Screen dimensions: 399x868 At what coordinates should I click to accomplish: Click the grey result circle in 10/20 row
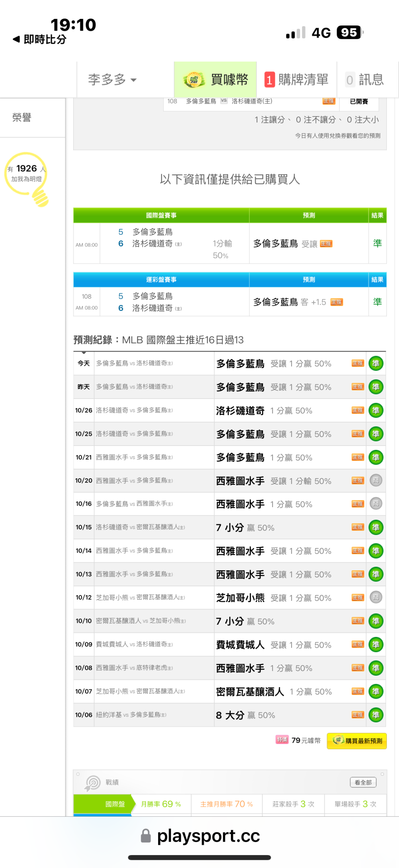[376, 480]
